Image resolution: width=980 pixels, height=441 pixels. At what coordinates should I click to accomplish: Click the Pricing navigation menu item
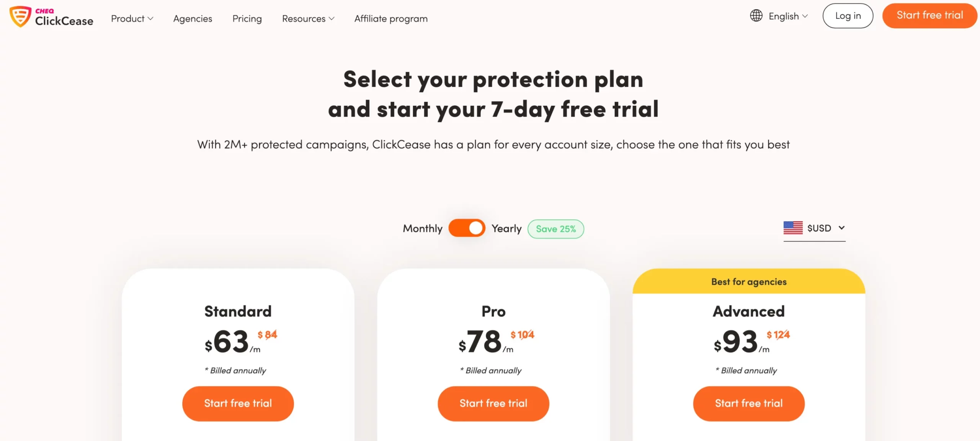pyautogui.click(x=247, y=18)
